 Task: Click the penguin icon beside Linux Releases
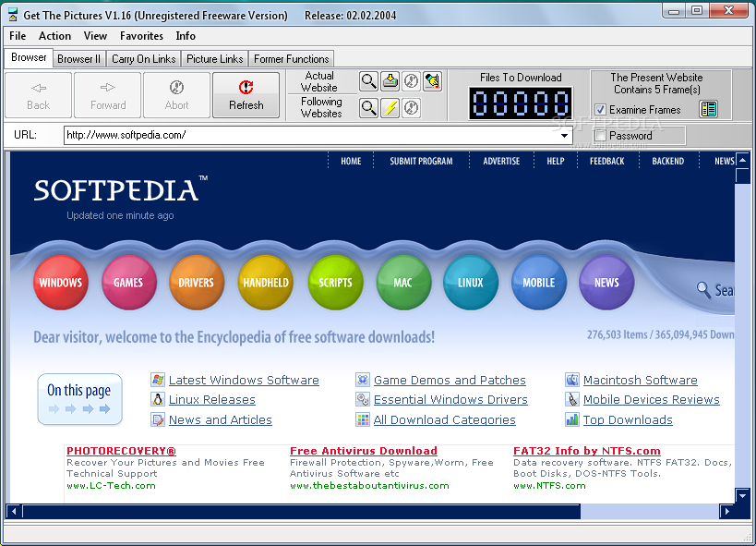158,399
